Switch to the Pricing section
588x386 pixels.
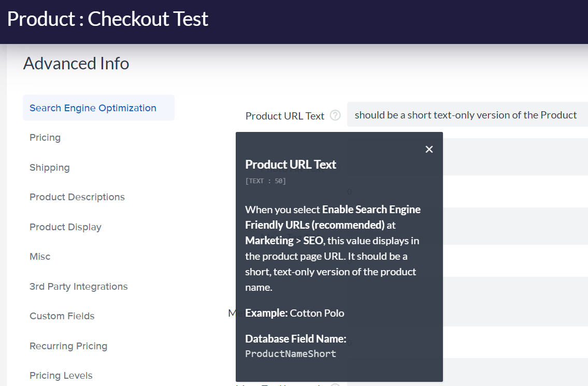pos(45,138)
